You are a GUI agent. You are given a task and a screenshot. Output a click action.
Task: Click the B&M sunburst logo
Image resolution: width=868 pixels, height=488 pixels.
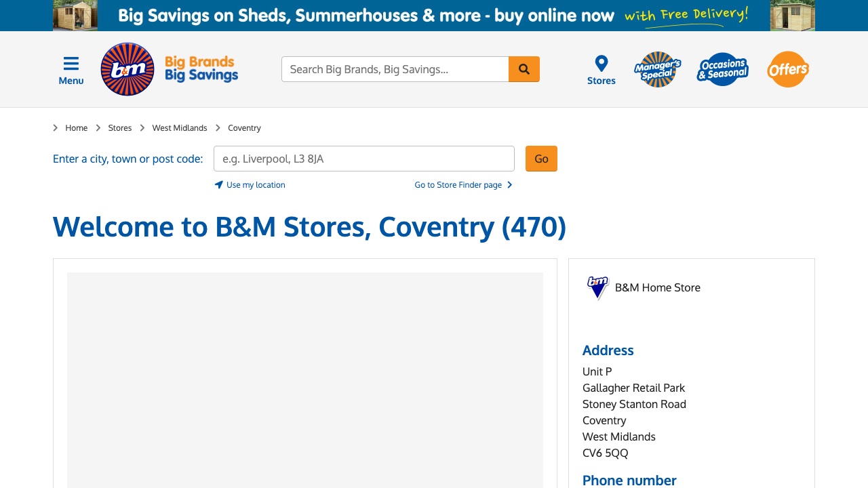pyautogui.click(x=127, y=68)
